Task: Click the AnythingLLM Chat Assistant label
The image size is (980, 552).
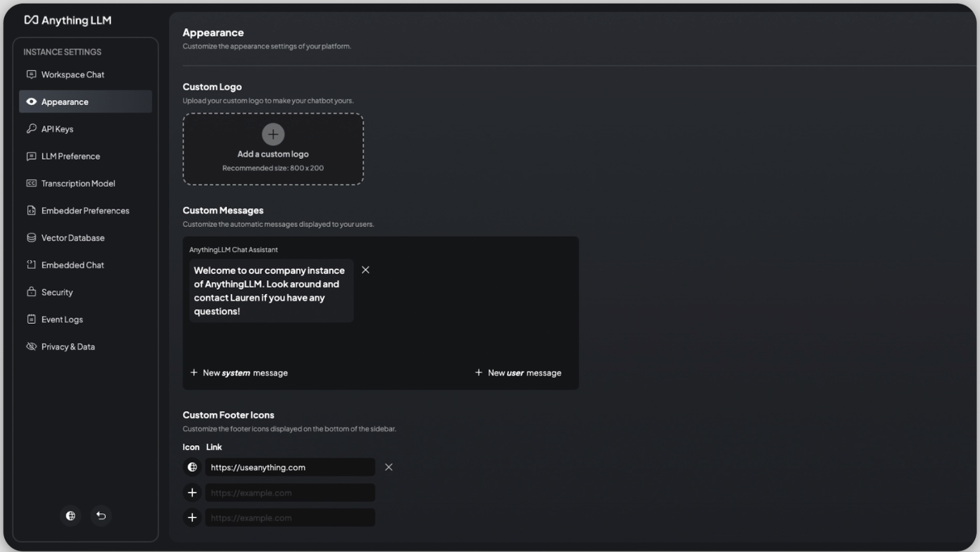Action: tap(234, 250)
